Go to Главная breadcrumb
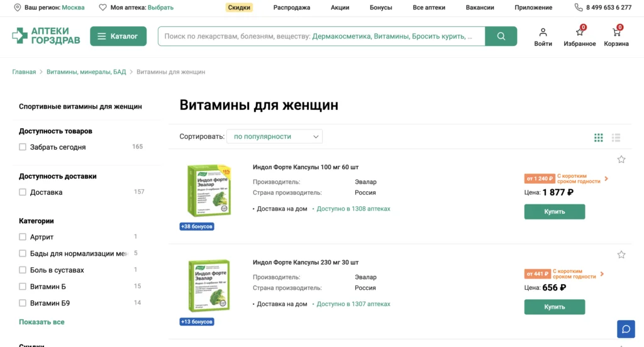Screen dimensions: 644x347 point(24,72)
